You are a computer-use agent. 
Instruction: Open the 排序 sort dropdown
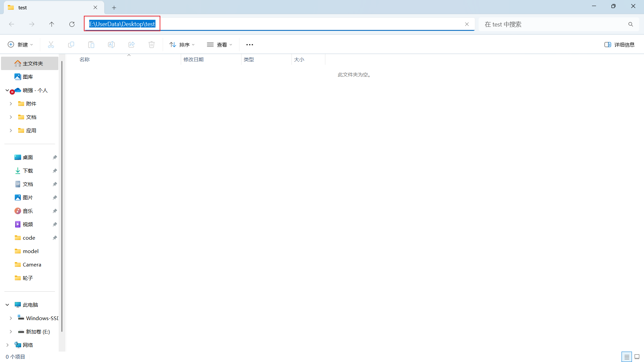[x=182, y=45]
